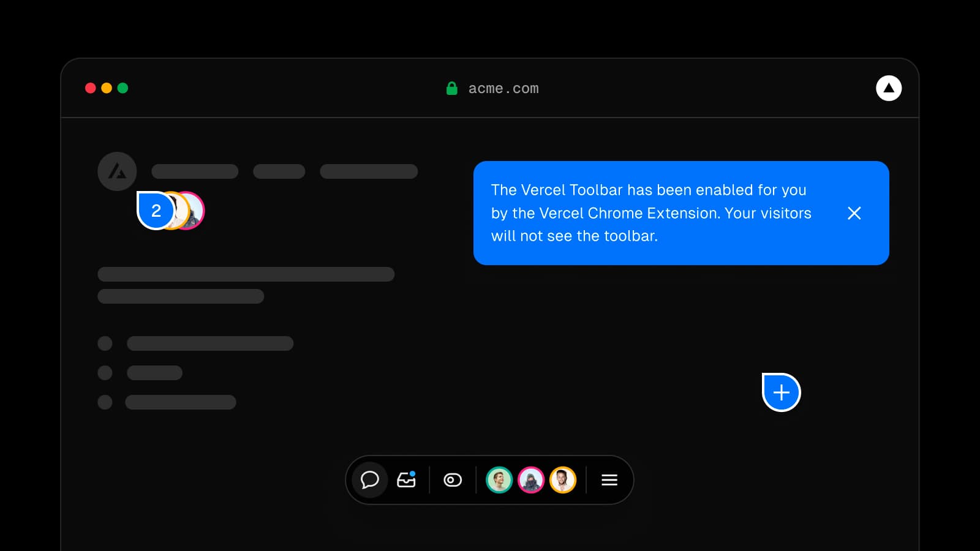Click the green window maximize dot
Viewport: 980px width, 551px height.
(123, 88)
